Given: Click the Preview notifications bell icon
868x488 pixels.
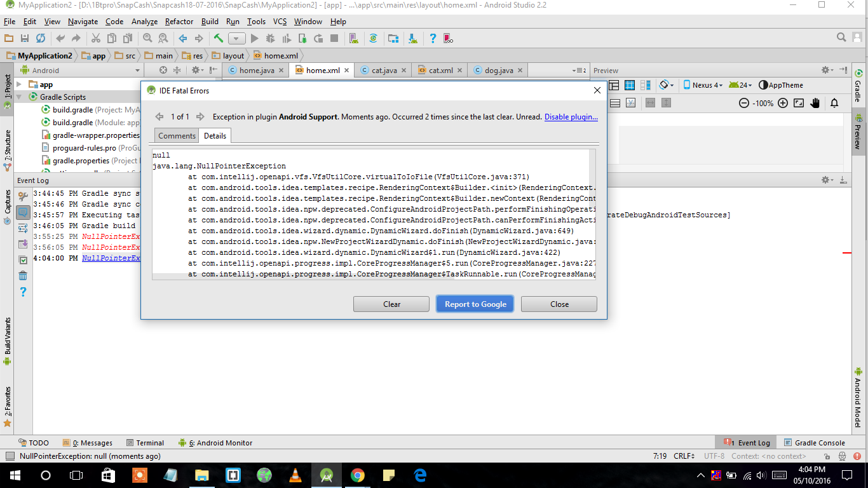Looking at the screenshot, I should [834, 103].
